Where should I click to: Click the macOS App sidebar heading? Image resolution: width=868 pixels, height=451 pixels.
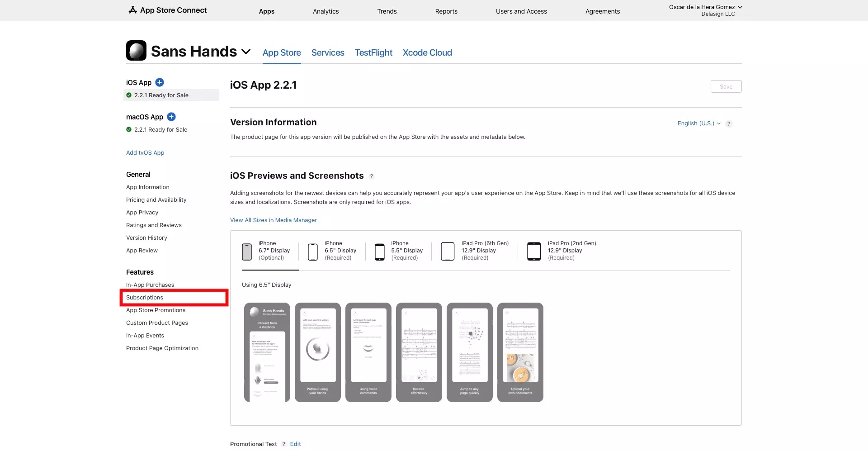[x=145, y=117]
